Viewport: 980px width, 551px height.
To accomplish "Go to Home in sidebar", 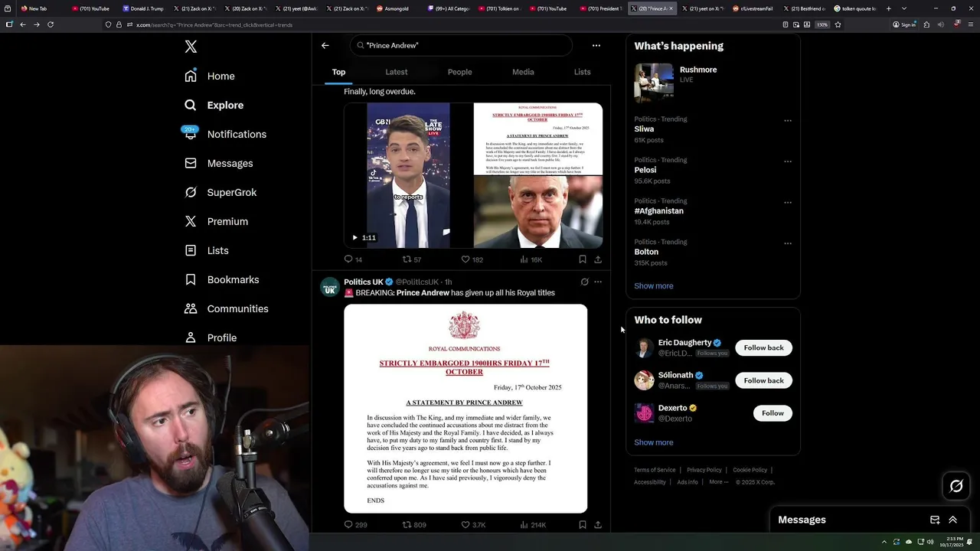I will point(210,76).
